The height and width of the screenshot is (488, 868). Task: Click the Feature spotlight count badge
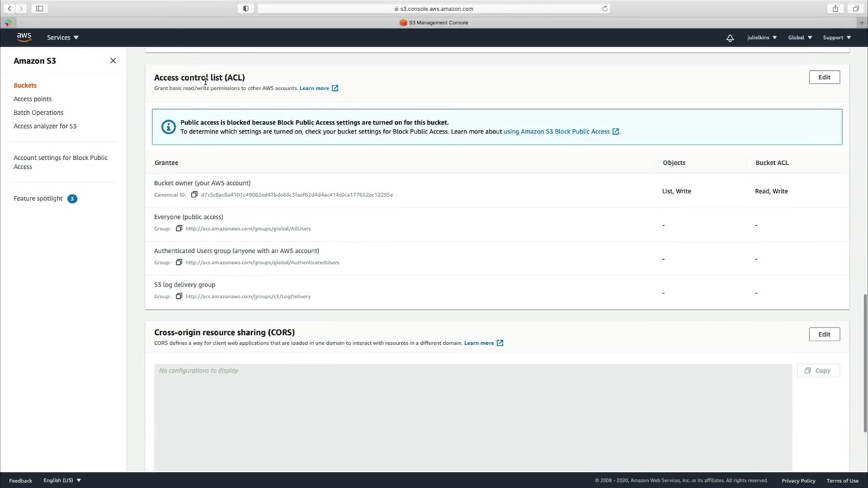72,199
